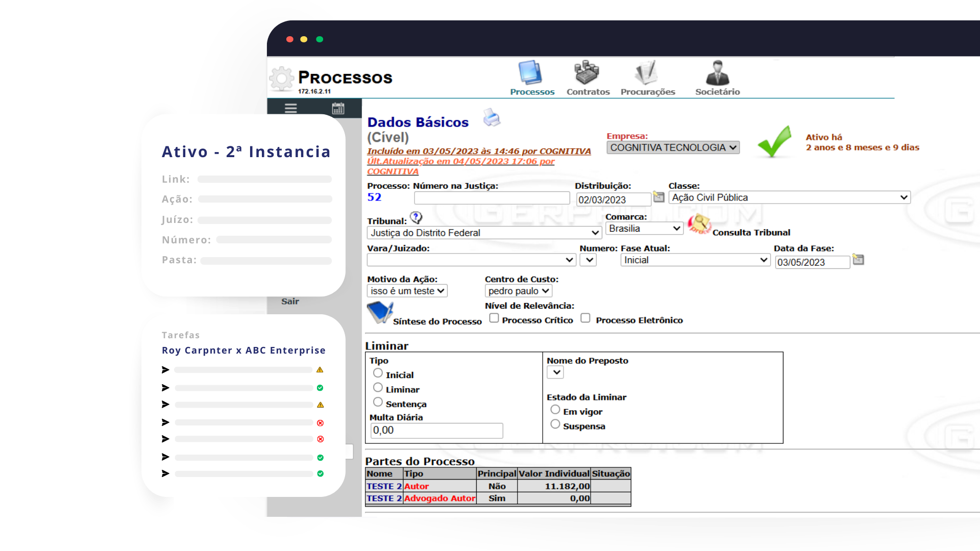Screen dimensions: 980x551
Task: Click the printer icon beside Dados Básicos
Action: click(492, 118)
